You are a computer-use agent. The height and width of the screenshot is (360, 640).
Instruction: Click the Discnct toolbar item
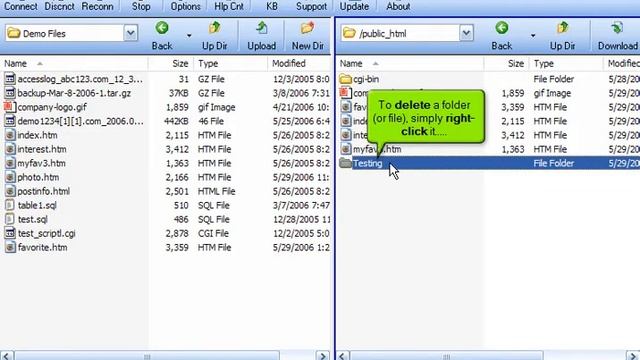60,7
